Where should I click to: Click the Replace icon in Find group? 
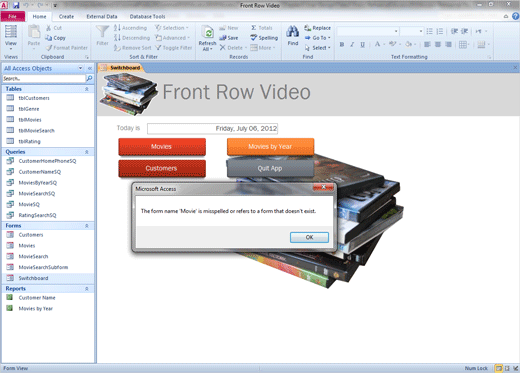pyautogui.click(x=307, y=28)
